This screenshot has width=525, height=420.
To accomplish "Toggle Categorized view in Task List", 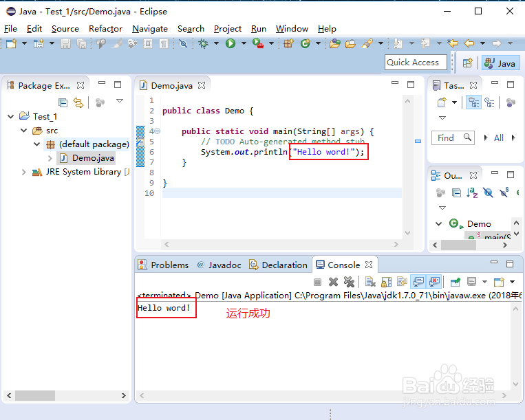I will tap(473, 102).
